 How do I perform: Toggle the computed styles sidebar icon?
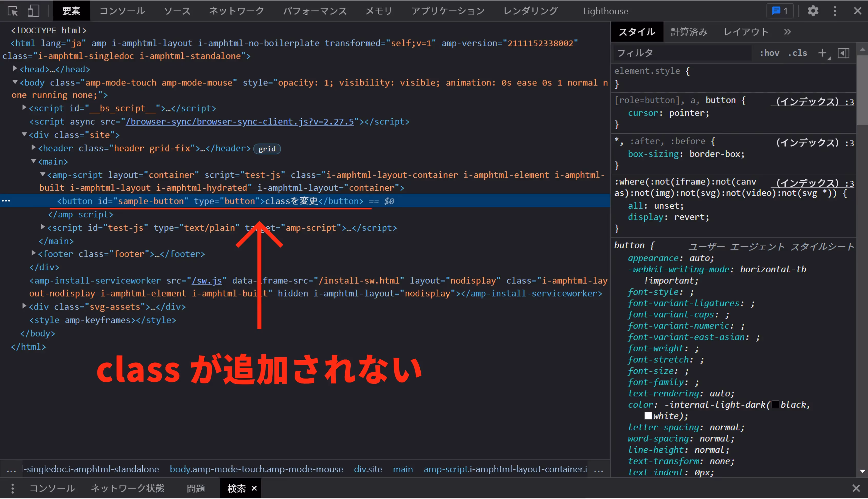[843, 53]
